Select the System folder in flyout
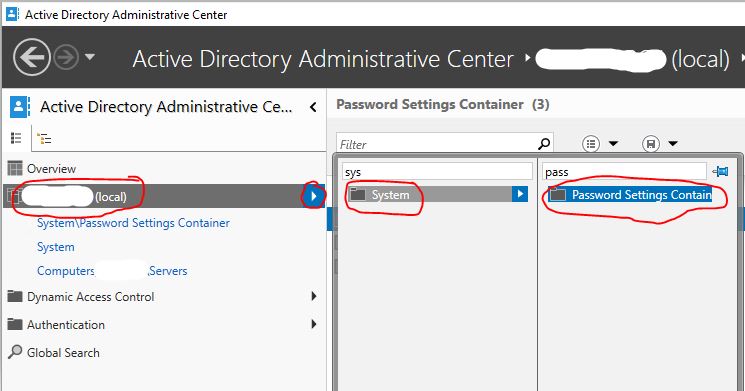 (430, 194)
